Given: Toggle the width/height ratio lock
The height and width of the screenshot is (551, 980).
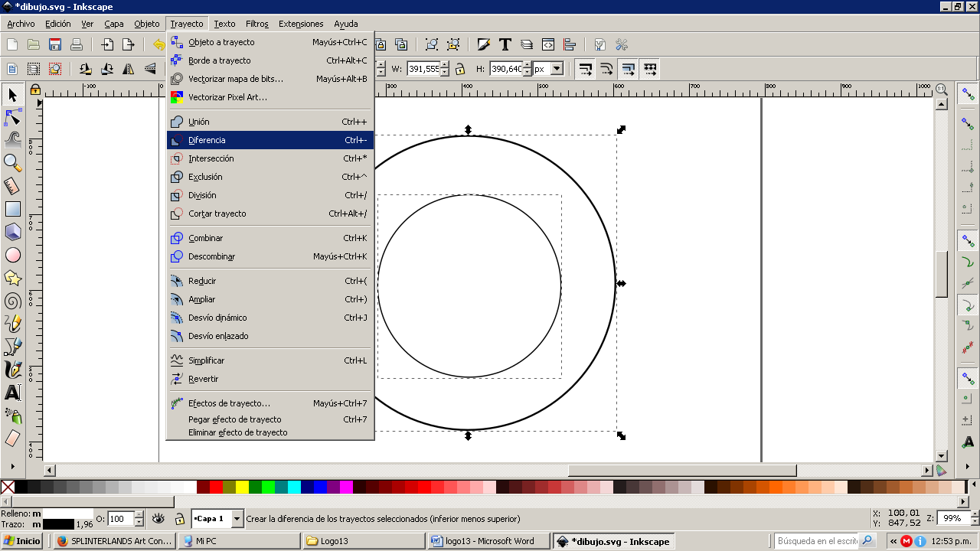Looking at the screenshot, I should point(460,69).
